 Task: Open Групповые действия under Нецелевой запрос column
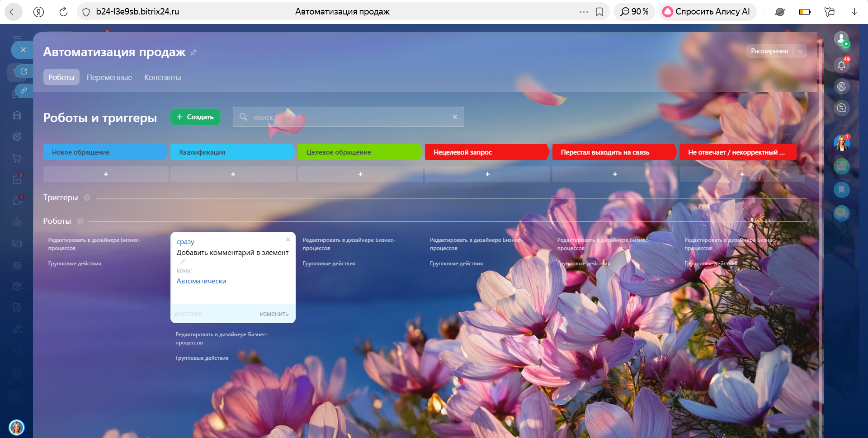pyautogui.click(x=456, y=264)
